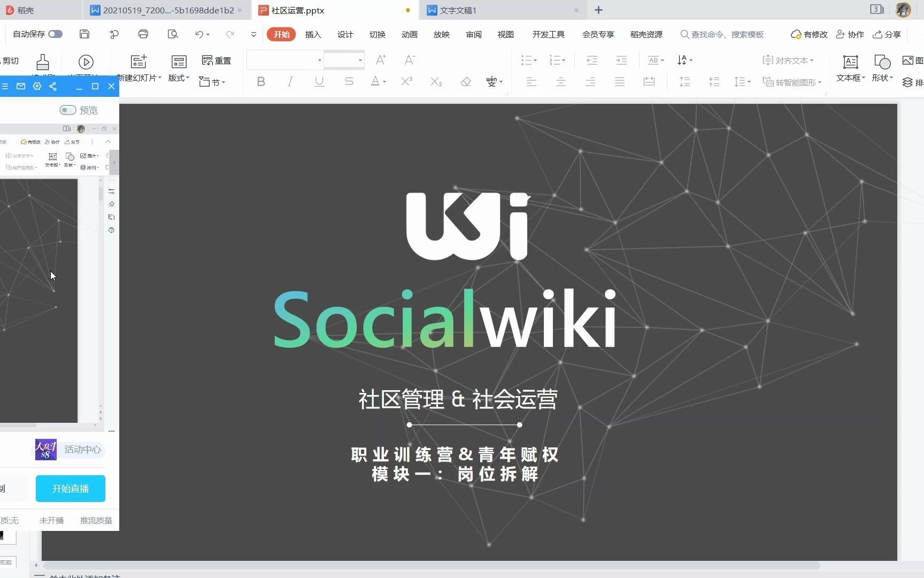Clear formatting with the eraser icon

(x=466, y=82)
